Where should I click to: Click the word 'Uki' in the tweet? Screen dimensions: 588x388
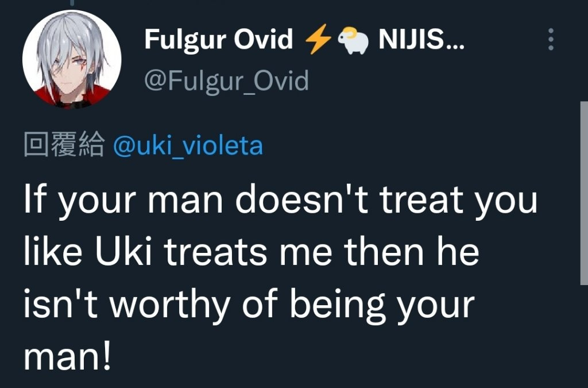tap(123, 251)
